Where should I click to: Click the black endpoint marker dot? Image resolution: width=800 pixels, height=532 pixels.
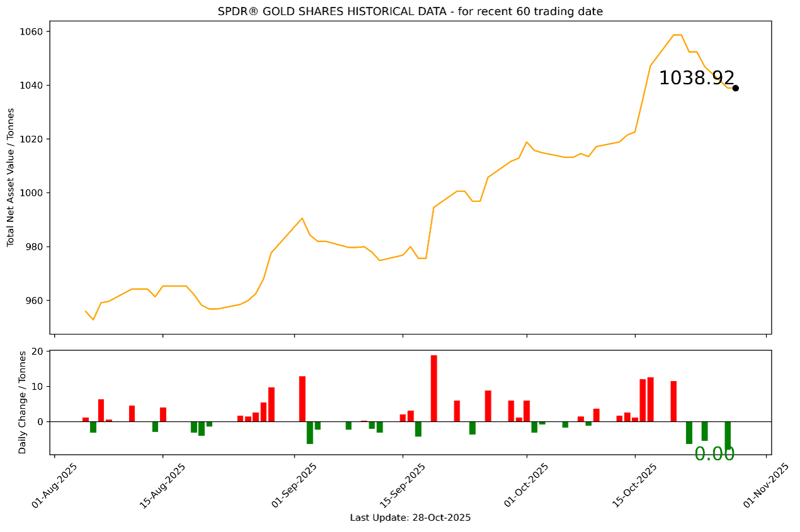click(735, 88)
